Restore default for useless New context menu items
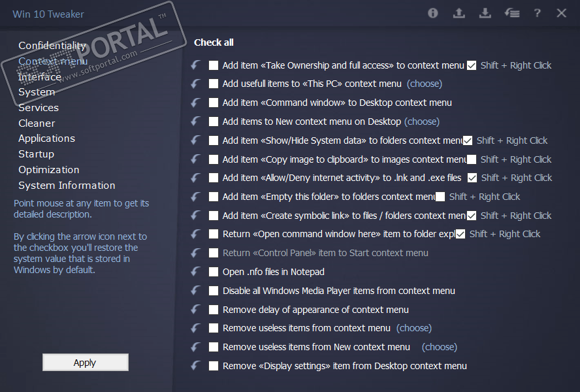Viewport: 580px width, 392px height. 196,347
